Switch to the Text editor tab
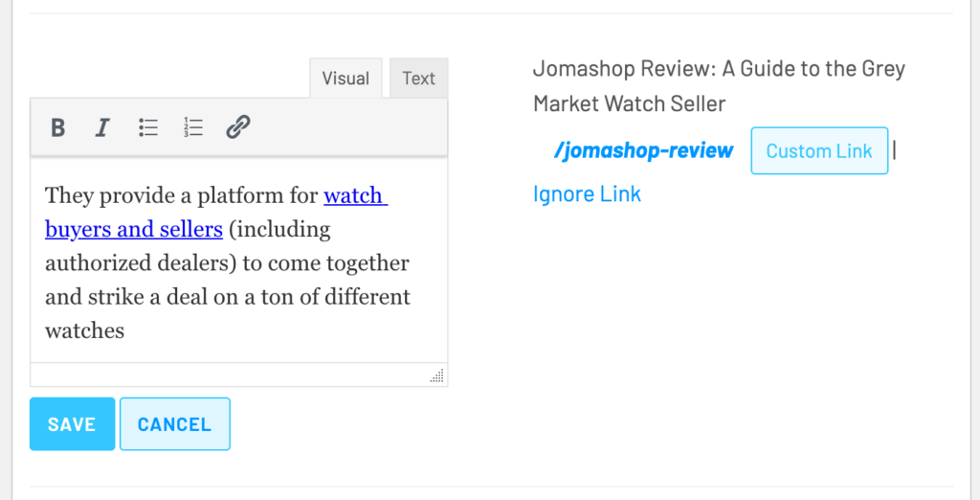 419,79
